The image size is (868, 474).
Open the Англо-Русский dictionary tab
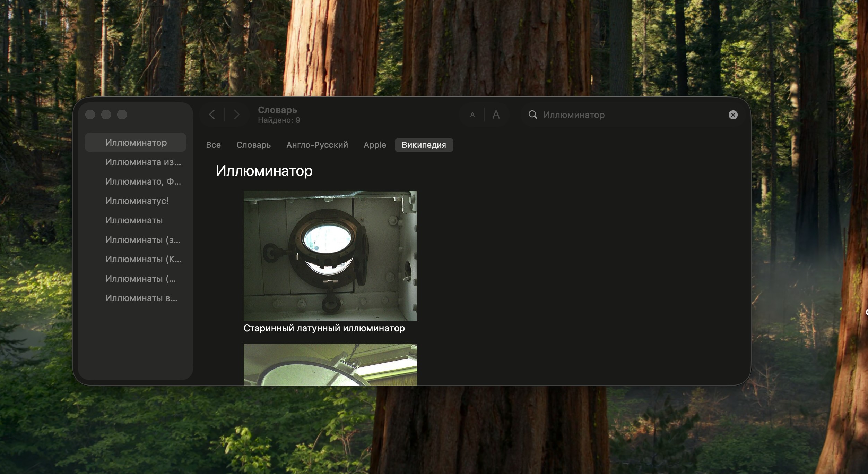(317, 145)
